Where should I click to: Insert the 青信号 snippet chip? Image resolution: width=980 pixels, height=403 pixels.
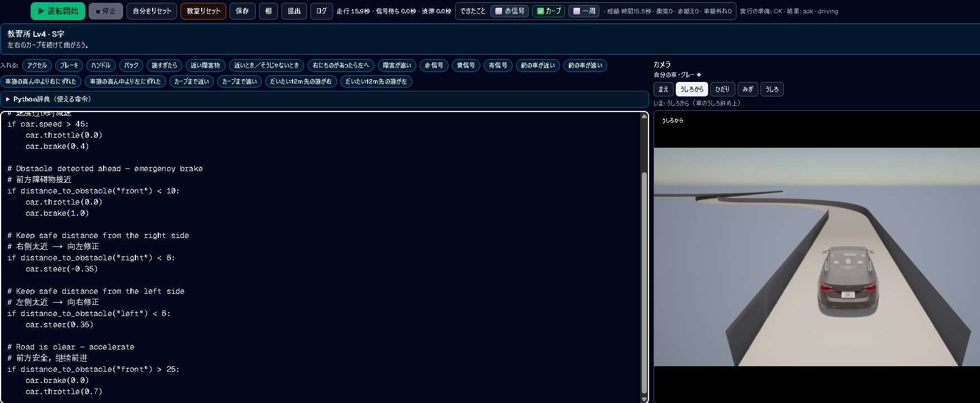point(498,65)
